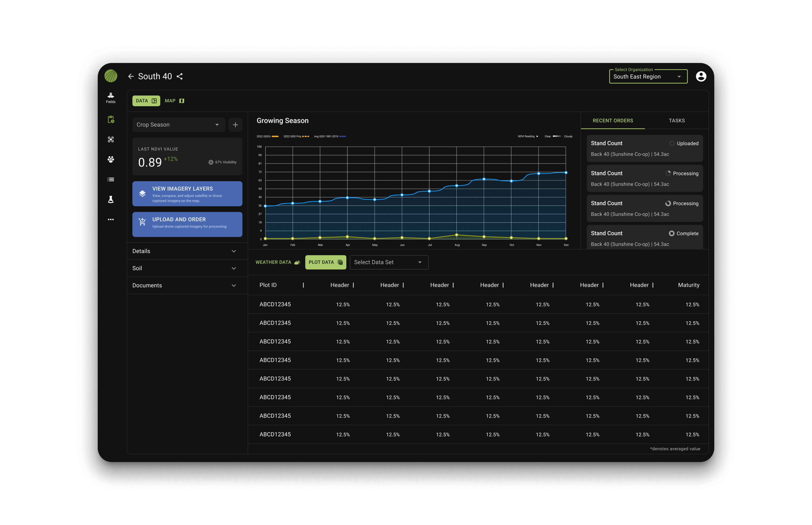This screenshot has height=525, width=812.
Task: Click the cart icon on Upload and Order
Action: (142, 222)
